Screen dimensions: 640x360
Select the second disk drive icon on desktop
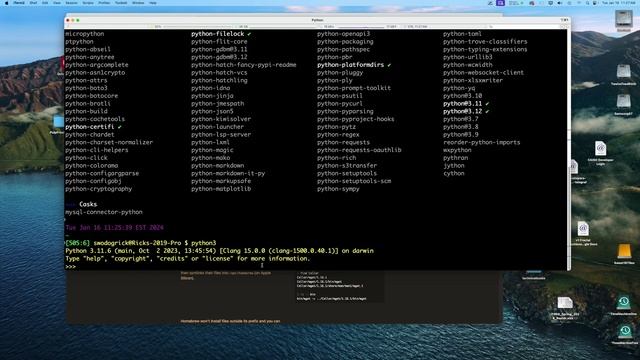coord(624,71)
